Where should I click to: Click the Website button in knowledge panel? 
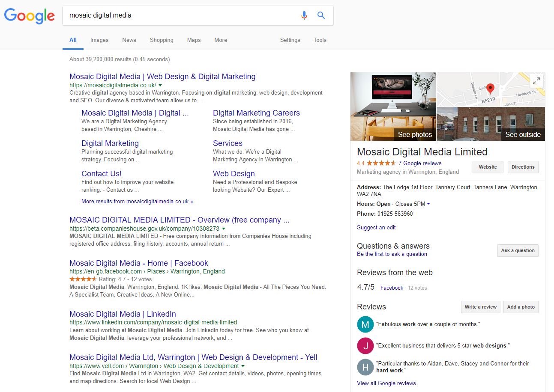(488, 167)
